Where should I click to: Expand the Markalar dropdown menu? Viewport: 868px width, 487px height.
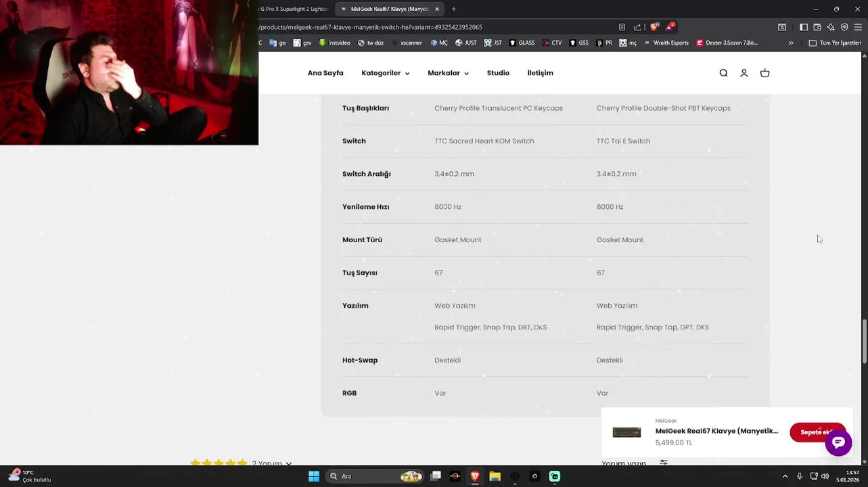(x=448, y=73)
